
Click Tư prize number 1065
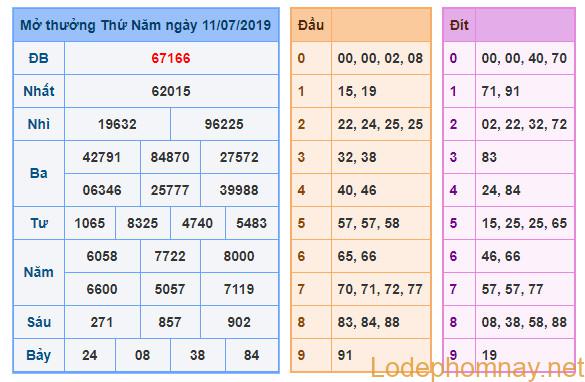coord(90,223)
